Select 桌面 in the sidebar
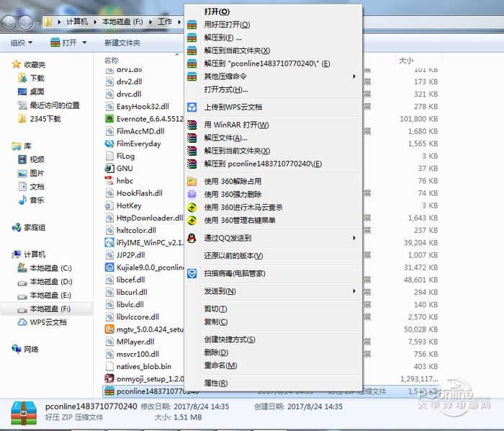The height and width of the screenshot is (431, 504). pos(31,92)
